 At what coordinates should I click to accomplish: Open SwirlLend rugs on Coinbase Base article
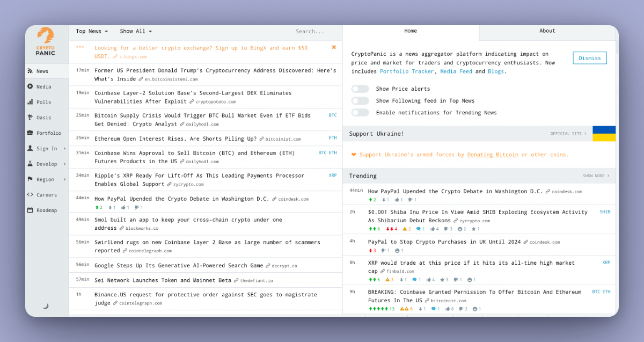207,246
